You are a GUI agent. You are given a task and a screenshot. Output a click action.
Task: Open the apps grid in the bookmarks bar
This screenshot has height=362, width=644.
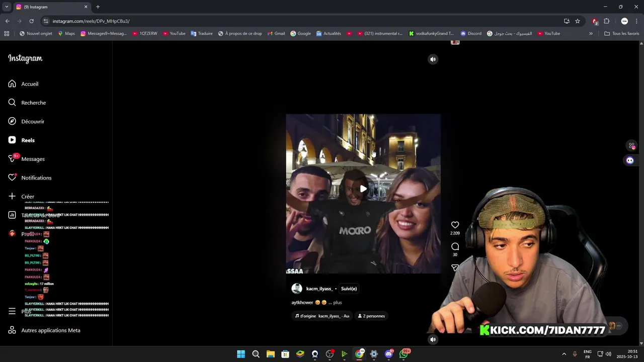[x=7, y=34]
